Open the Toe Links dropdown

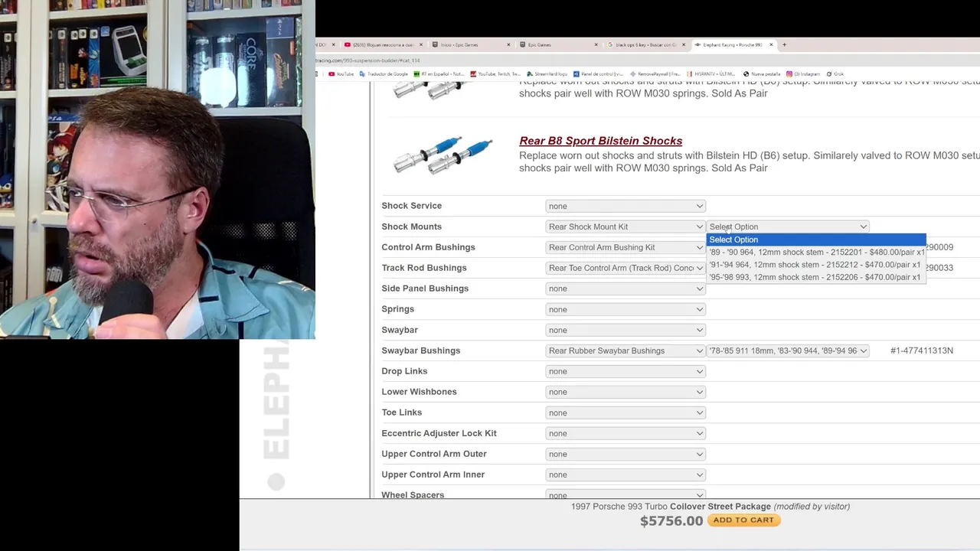pyautogui.click(x=625, y=412)
